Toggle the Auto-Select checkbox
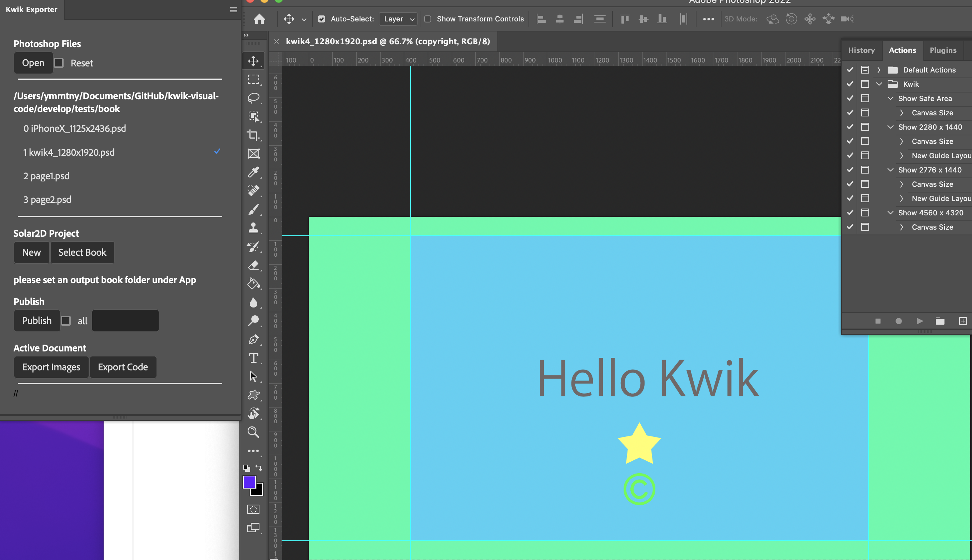The width and height of the screenshot is (972, 560). click(x=322, y=19)
